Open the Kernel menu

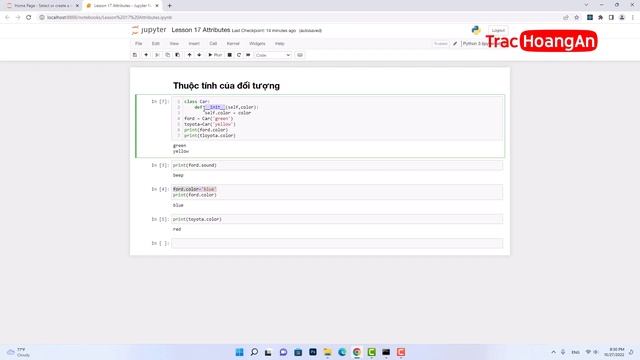(x=233, y=43)
